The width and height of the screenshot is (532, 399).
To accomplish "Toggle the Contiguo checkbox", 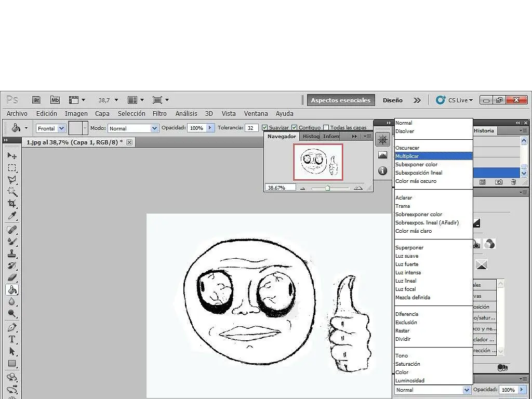I will tap(294, 128).
